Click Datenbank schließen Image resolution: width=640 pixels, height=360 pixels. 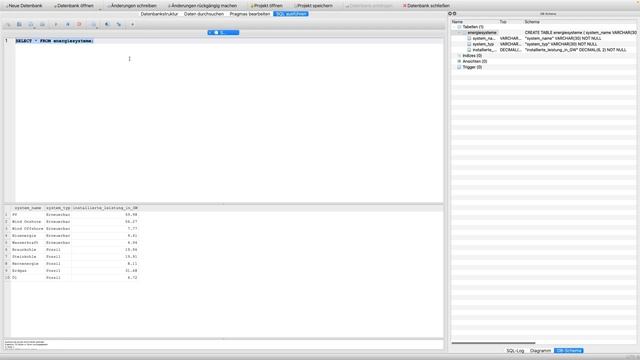point(426,6)
